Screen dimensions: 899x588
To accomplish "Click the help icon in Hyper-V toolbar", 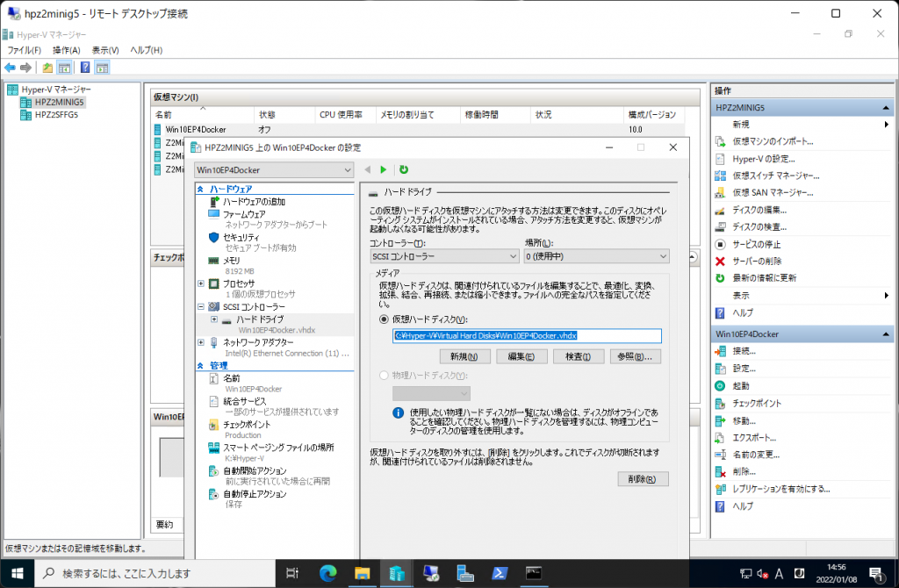I will pyautogui.click(x=85, y=68).
